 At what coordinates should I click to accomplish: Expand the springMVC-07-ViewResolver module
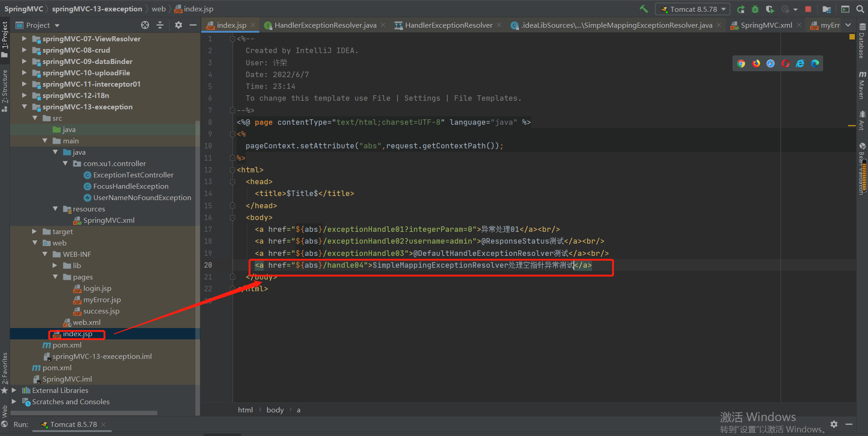click(24, 39)
